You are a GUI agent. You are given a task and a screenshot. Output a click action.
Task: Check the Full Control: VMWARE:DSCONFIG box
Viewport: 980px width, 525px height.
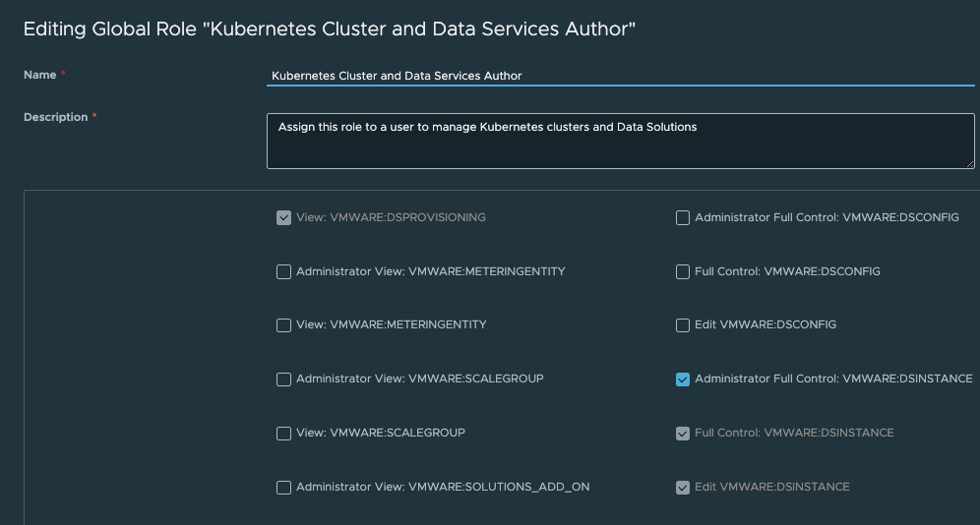click(x=683, y=271)
